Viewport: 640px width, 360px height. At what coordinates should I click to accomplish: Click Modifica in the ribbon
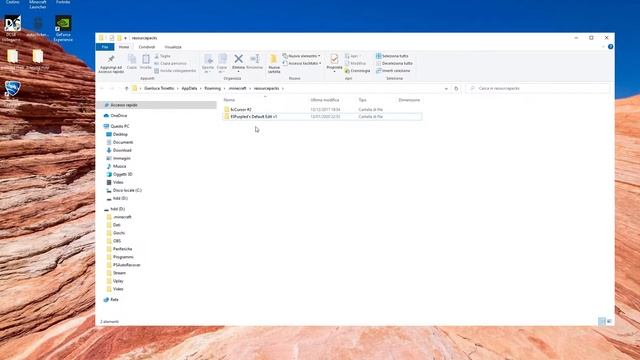point(356,63)
